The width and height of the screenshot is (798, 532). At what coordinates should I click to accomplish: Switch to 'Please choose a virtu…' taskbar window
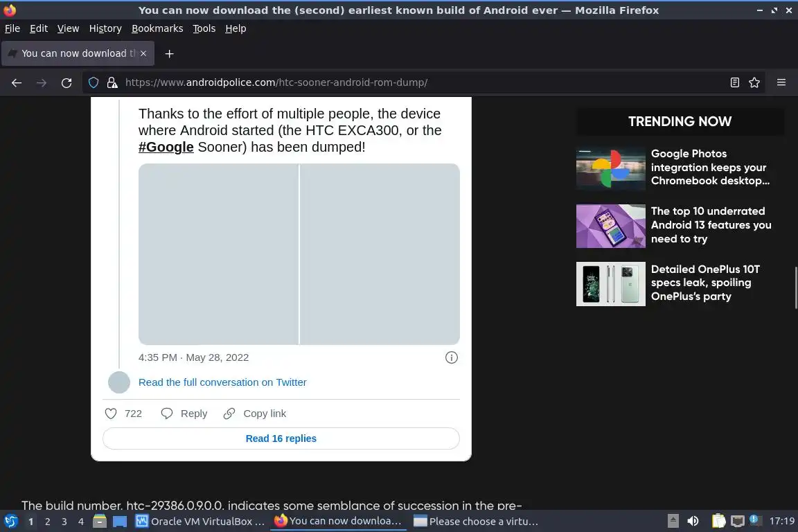coord(477,522)
